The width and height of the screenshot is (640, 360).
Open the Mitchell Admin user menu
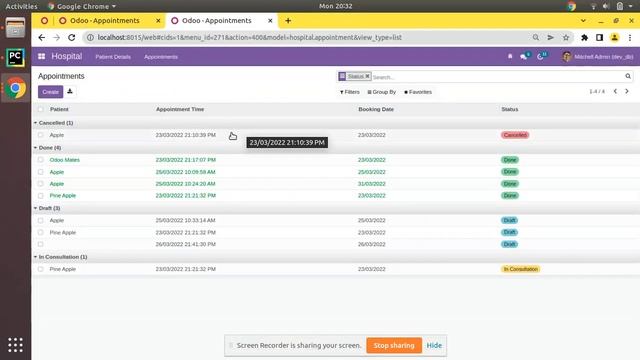(x=598, y=57)
